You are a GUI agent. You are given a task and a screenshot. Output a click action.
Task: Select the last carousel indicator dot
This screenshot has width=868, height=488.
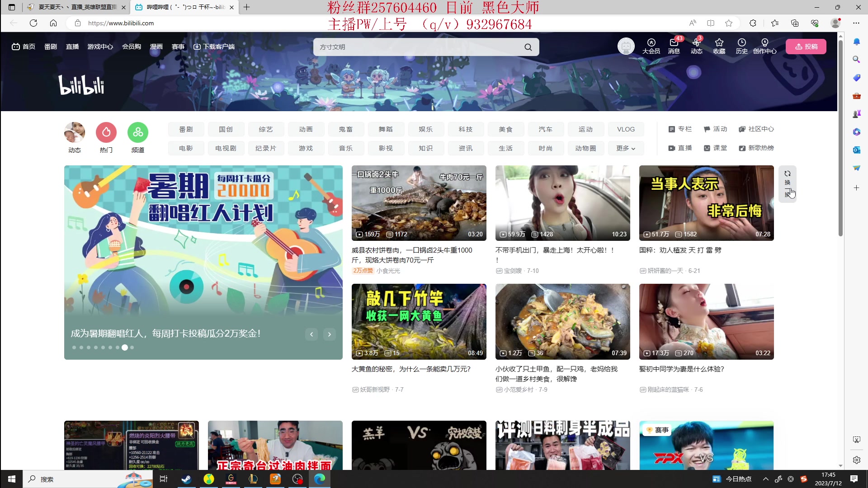(x=132, y=347)
